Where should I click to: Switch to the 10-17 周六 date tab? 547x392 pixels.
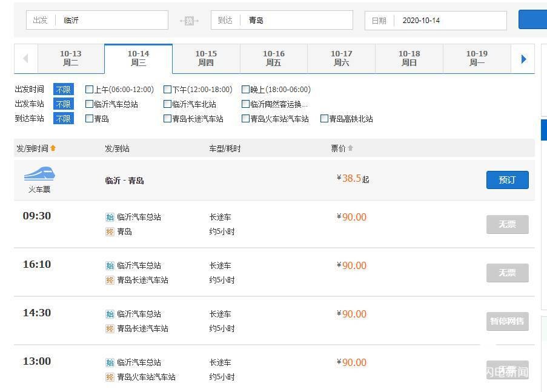[341, 59]
